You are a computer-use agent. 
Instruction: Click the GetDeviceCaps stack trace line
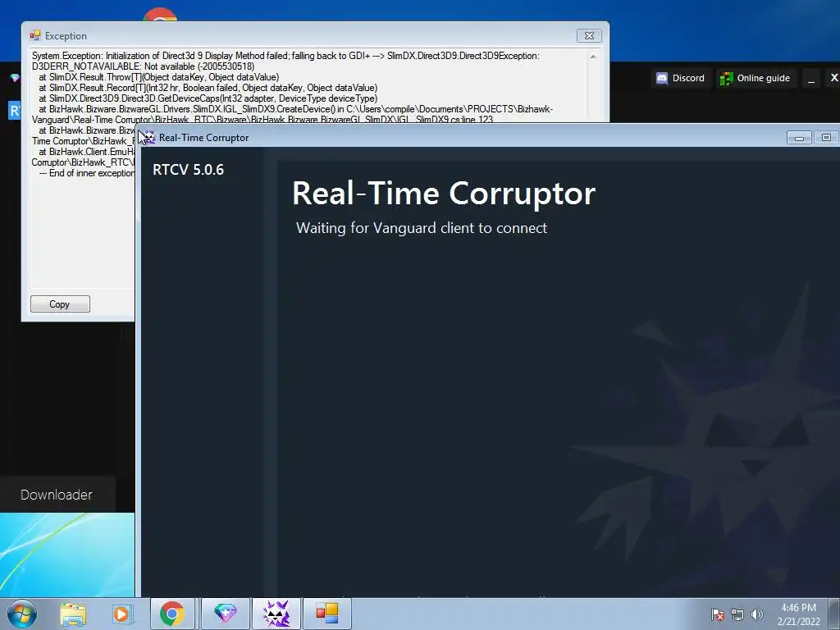tap(208, 98)
